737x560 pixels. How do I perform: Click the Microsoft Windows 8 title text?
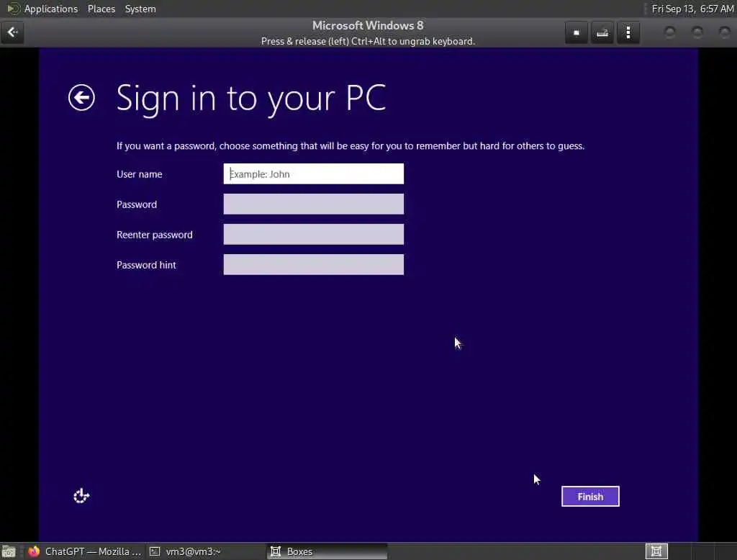[368, 25]
